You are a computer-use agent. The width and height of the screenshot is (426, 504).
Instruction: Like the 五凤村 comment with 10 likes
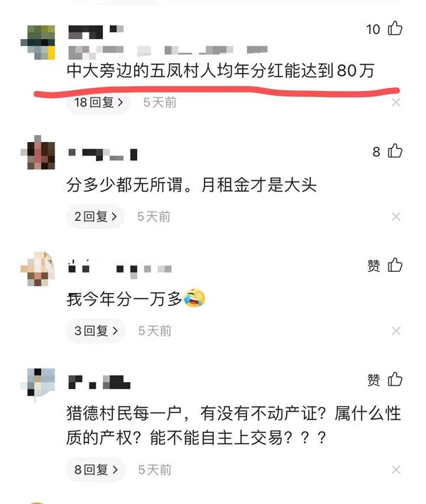coord(395,28)
